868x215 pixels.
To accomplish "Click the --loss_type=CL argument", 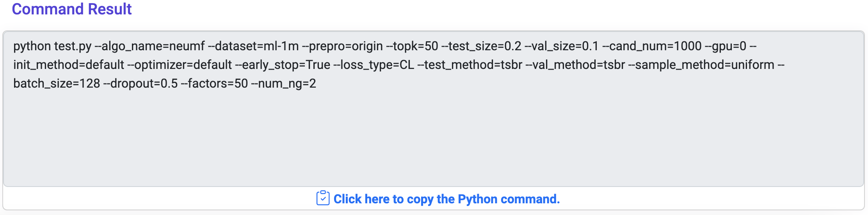I will [x=374, y=65].
